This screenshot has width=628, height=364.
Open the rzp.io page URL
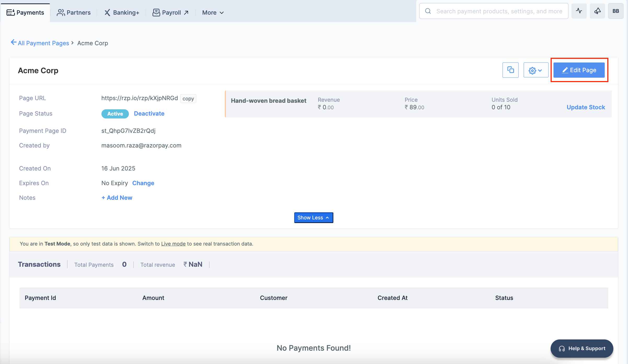coord(140,98)
